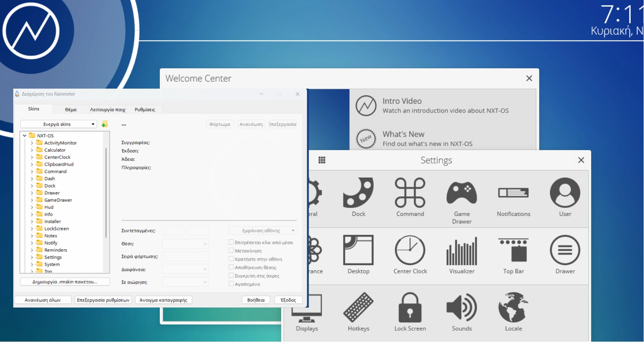Open Visualizer settings icon
The width and height of the screenshot is (644, 342).
click(x=462, y=251)
